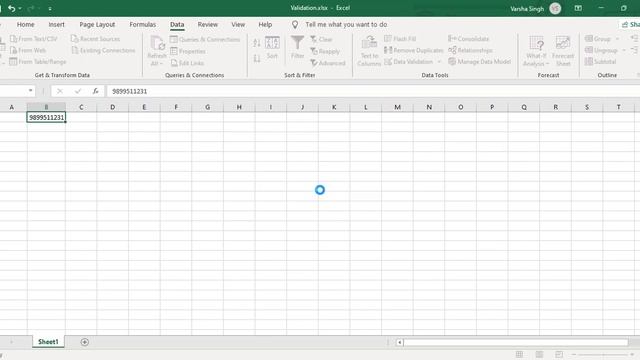Click the From Web button
Screen dimensions: 640x360
[28, 50]
